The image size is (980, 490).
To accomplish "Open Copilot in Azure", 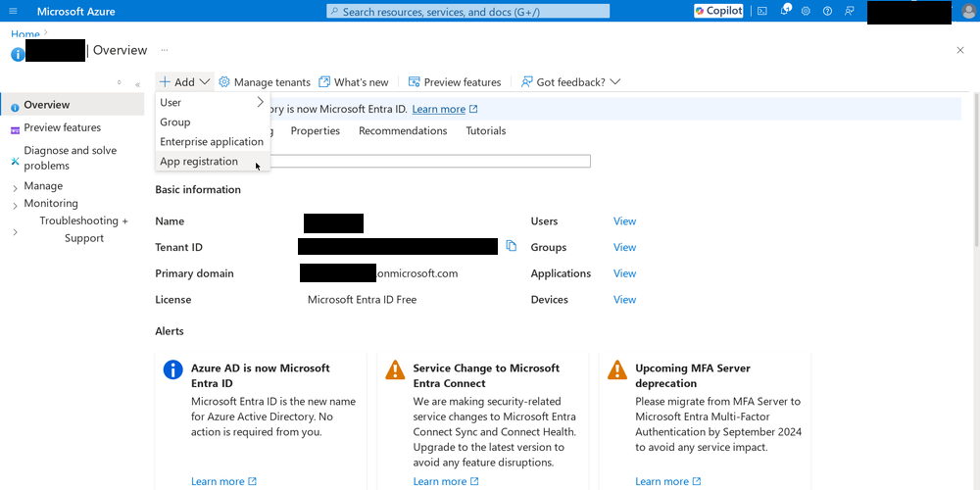I will pyautogui.click(x=718, y=11).
